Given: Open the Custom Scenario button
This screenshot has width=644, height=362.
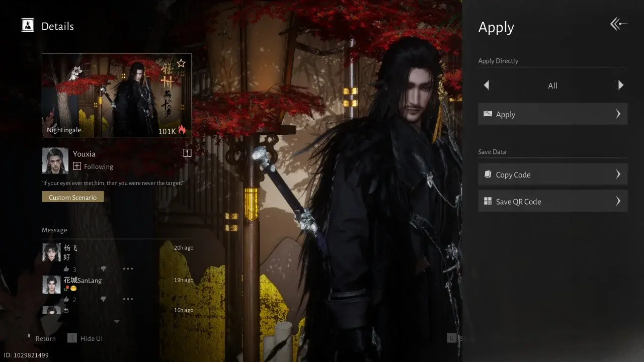Looking at the screenshot, I should [73, 197].
